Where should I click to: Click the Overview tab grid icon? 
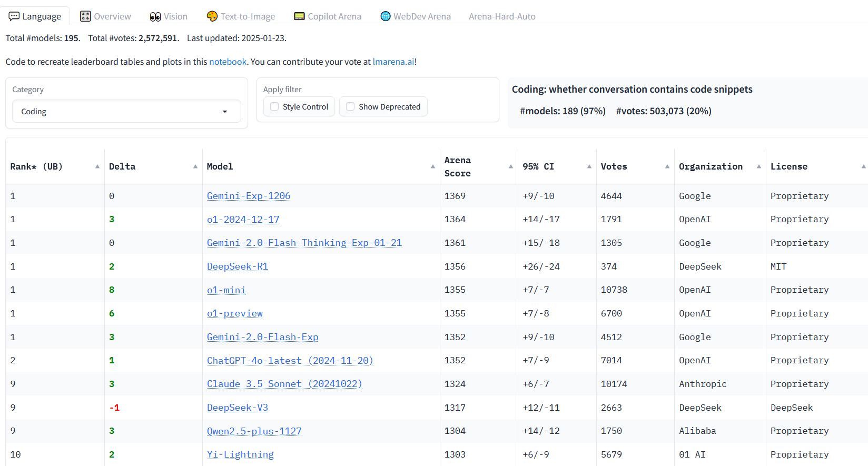click(85, 16)
